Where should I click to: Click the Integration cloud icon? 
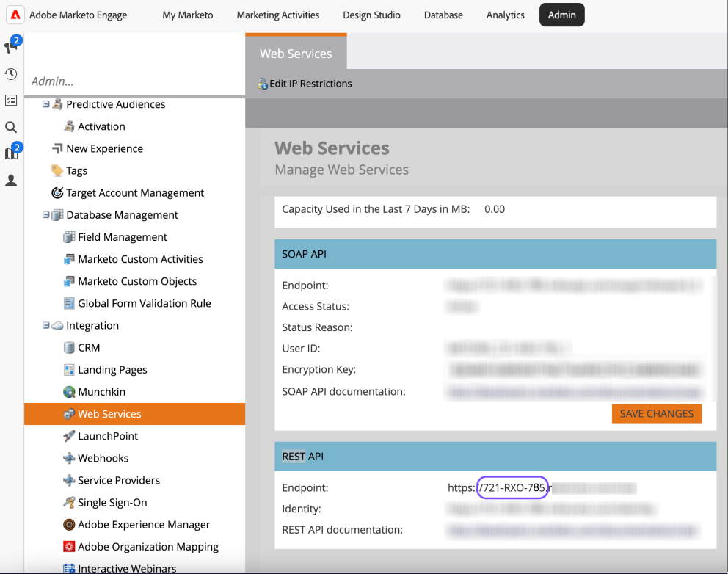(x=57, y=326)
